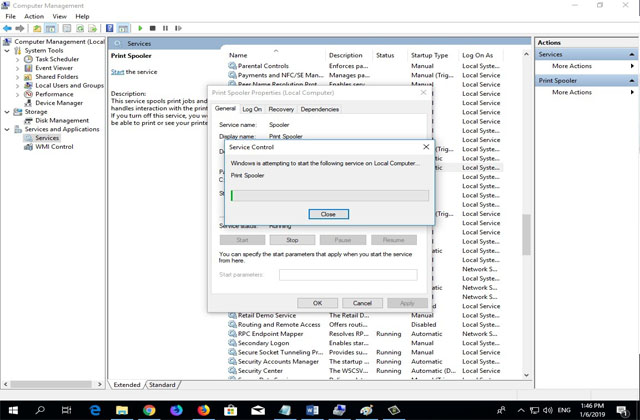Image resolution: width=640 pixels, height=420 pixels.
Task: Expand the Event Viewer node
Action: point(17,68)
